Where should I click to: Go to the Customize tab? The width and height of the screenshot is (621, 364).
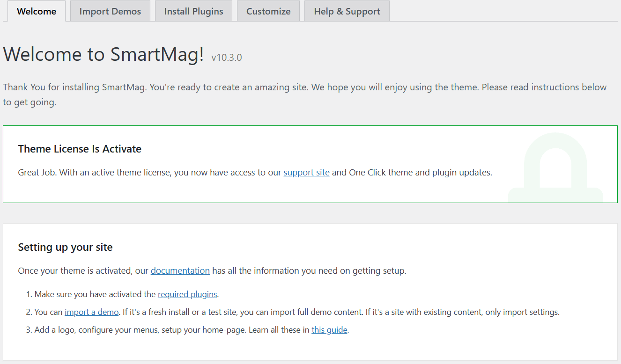268,11
